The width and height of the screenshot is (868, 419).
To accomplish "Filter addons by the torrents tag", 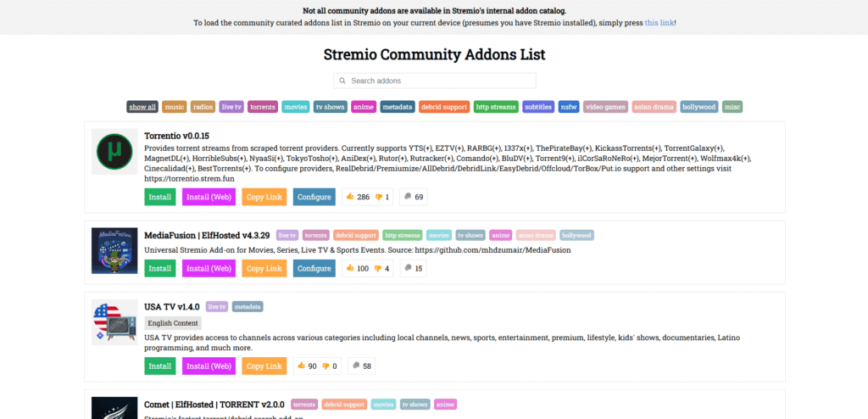I will (263, 107).
